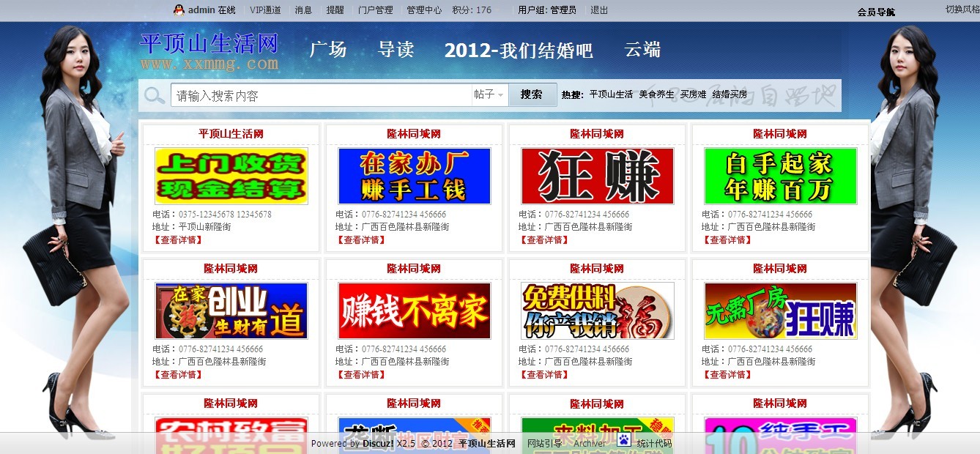Screen dimensions: 980x454
Task: Click 查看详情 under 赚钱不离家 card
Action: [360, 375]
